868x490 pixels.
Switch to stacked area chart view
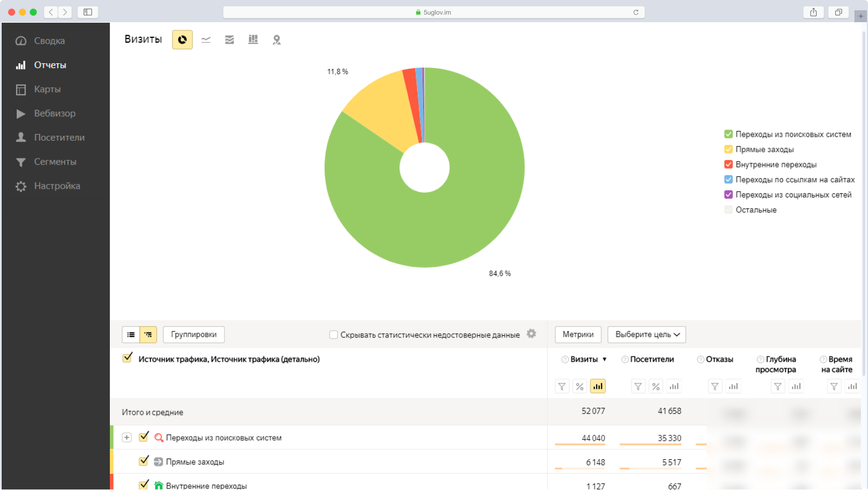(x=229, y=39)
